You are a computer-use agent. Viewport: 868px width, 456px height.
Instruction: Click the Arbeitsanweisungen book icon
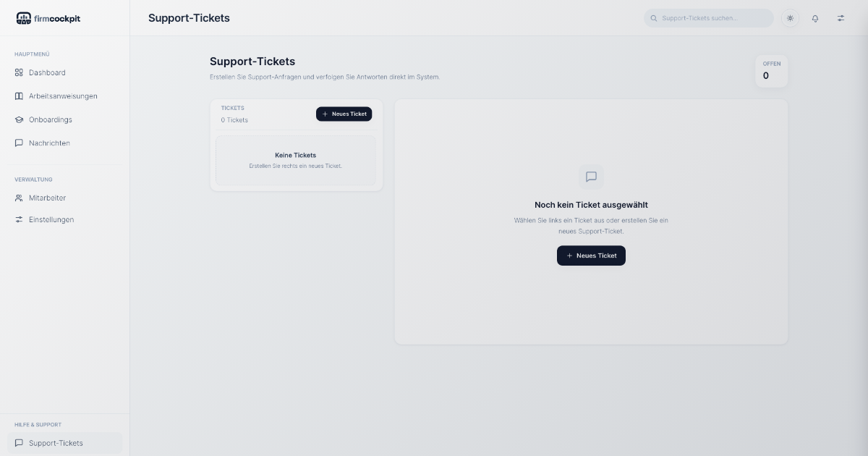point(20,96)
